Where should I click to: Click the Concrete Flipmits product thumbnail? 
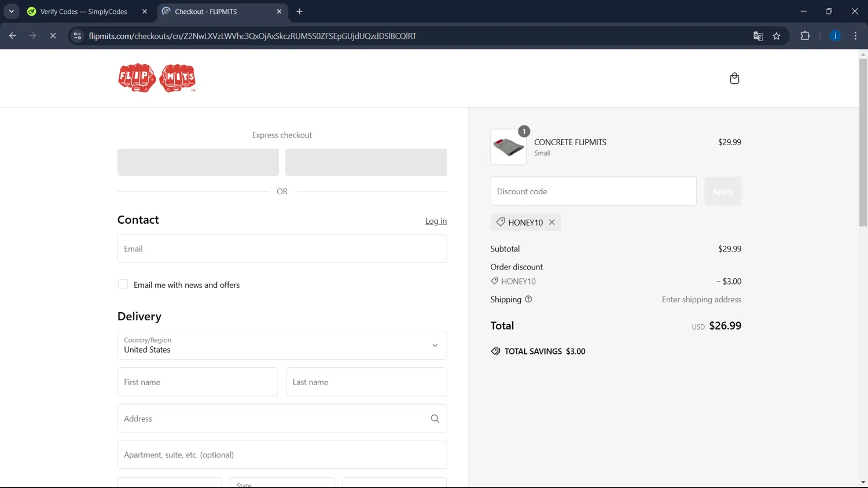point(509,147)
